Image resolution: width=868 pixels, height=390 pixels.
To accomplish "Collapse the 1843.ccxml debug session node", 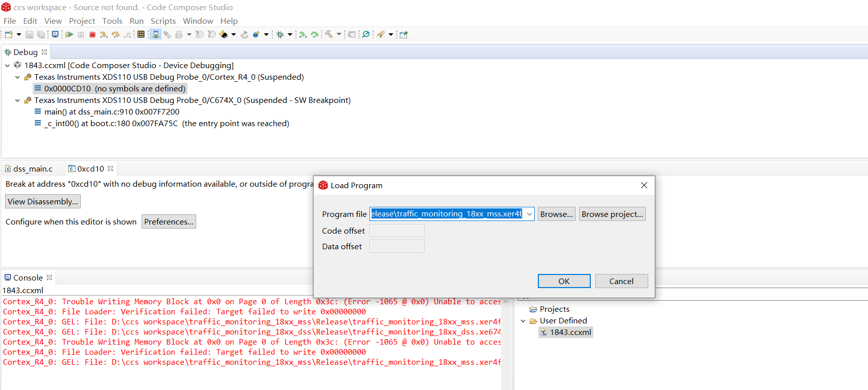I will (8, 65).
